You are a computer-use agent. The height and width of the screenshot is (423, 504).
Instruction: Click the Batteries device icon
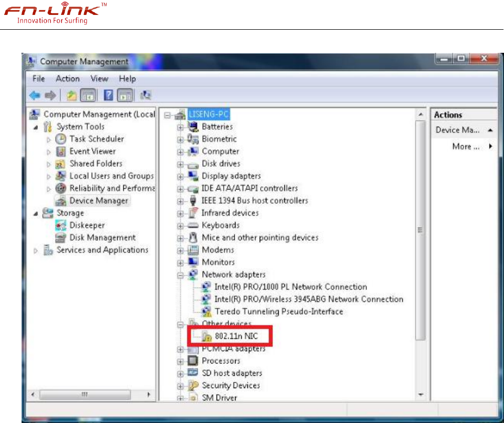pyautogui.click(x=193, y=127)
